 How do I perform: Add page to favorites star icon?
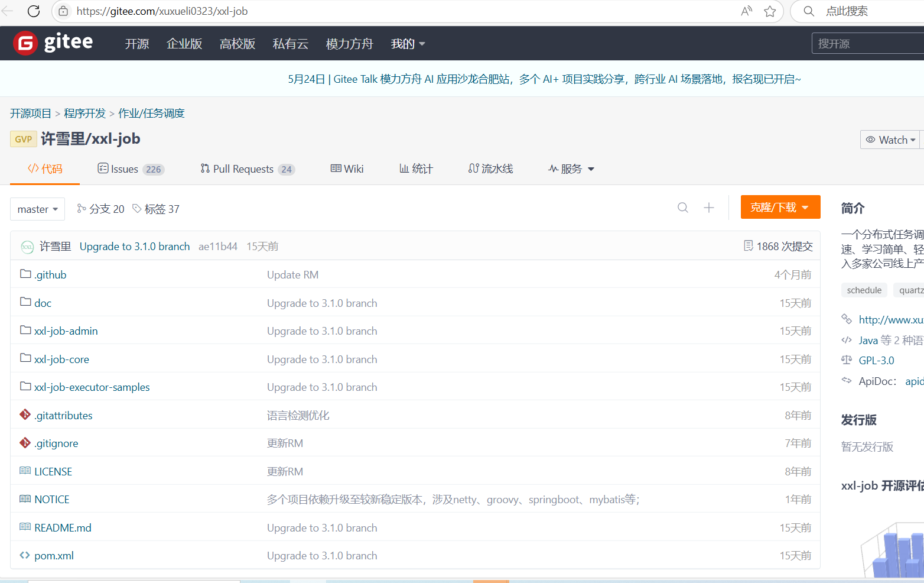point(770,11)
